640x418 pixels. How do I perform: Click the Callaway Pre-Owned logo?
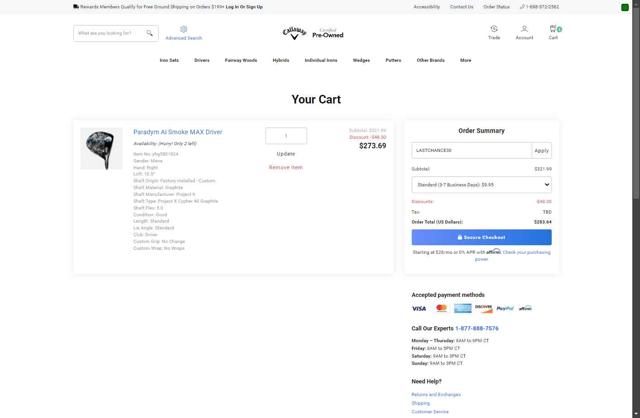(x=313, y=33)
